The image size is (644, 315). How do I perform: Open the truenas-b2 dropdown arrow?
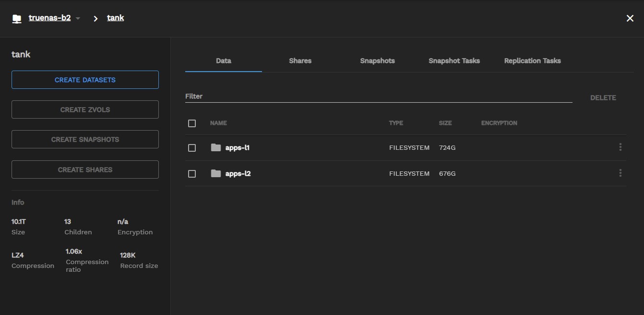pyautogui.click(x=78, y=18)
